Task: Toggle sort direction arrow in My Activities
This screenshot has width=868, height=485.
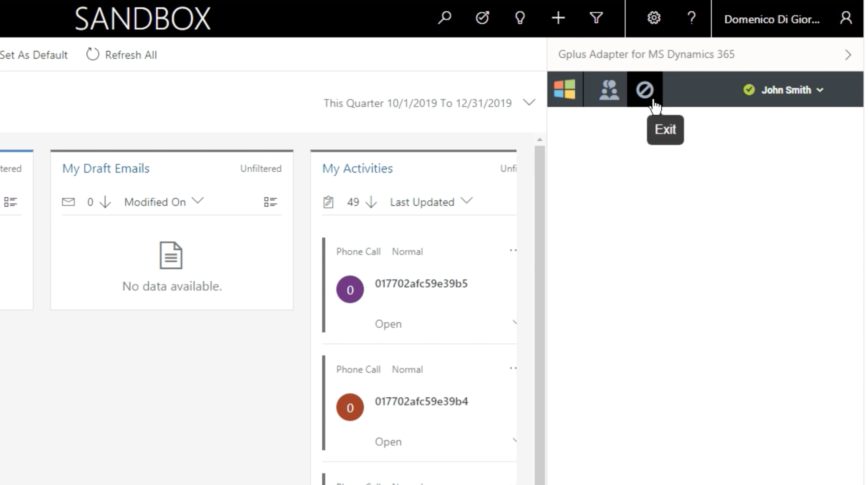Action: (371, 202)
